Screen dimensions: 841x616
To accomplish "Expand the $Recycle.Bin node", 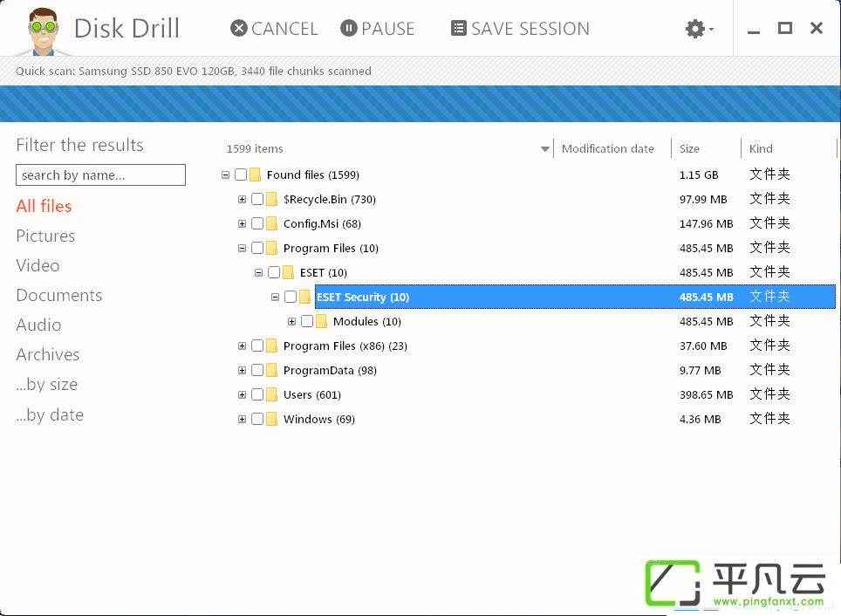I will [242, 200].
